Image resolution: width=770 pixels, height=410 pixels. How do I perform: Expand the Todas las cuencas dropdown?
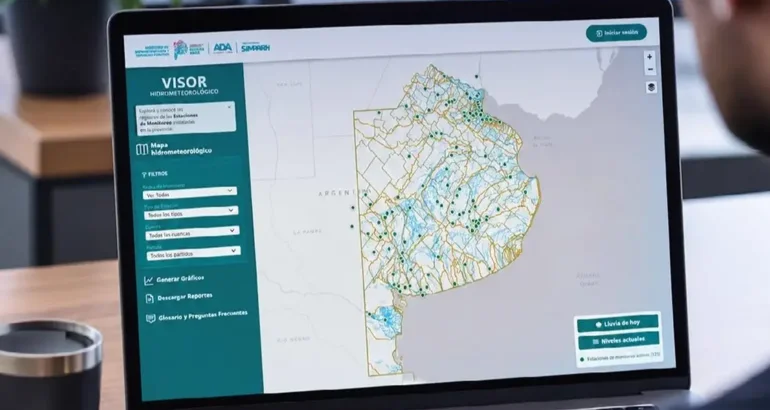pos(192,233)
